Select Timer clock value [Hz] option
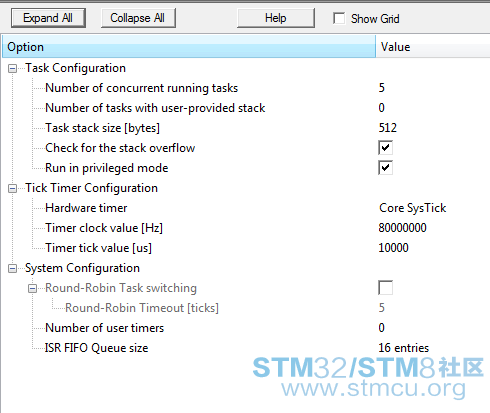The height and width of the screenshot is (413, 490). (x=104, y=228)
